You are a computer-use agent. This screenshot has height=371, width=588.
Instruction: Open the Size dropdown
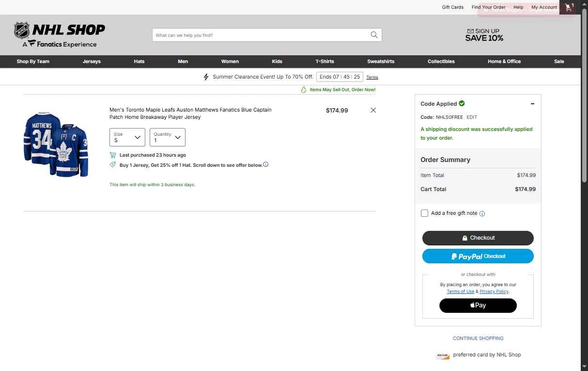pos(127,137)
